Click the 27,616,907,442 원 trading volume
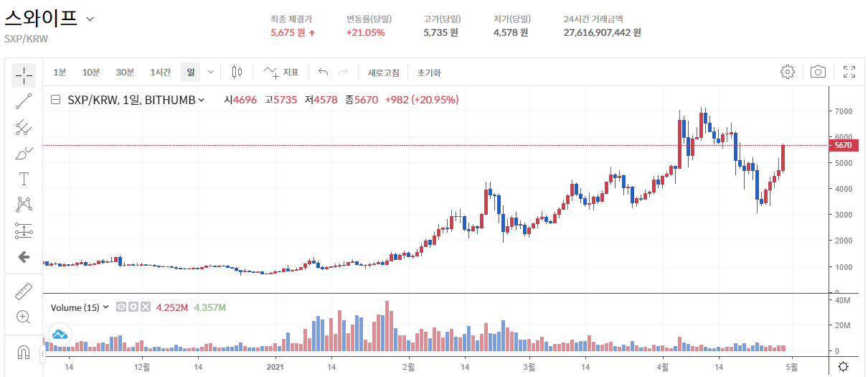The height and width of the screenshot is (377, 868). [603, 32]
